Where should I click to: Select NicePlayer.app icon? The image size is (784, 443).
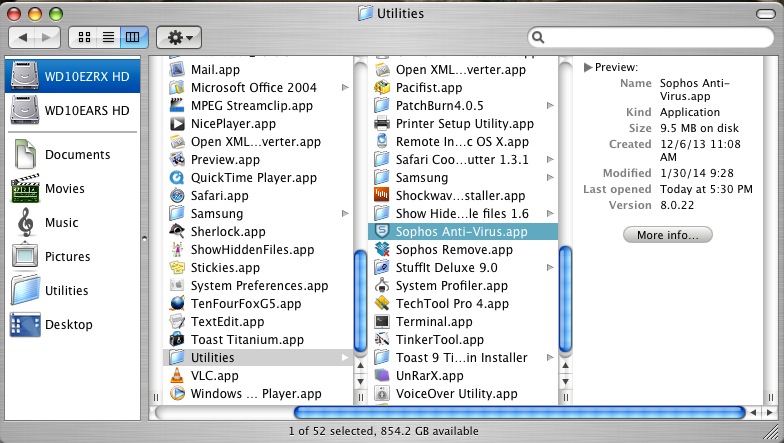coord(177,124)
